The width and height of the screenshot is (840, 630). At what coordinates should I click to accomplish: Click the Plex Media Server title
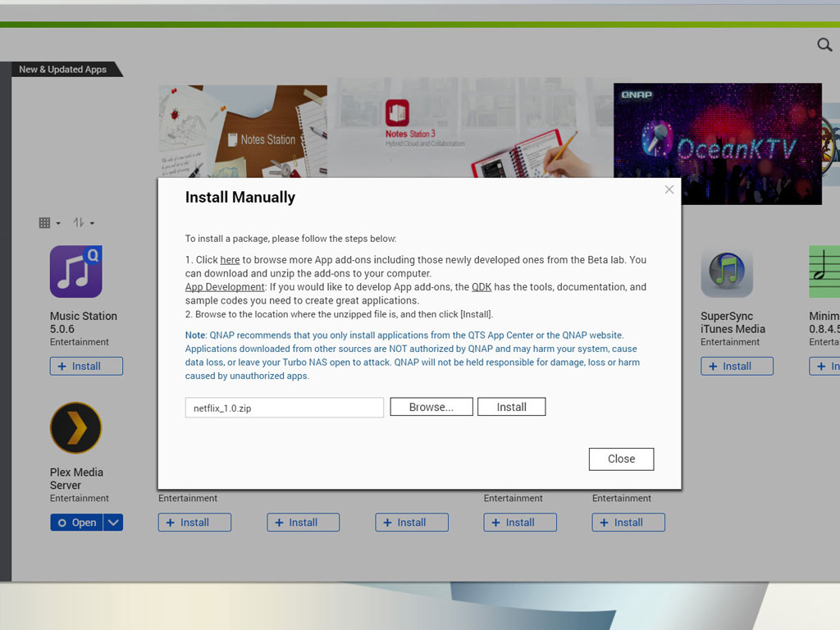point(76,479)
